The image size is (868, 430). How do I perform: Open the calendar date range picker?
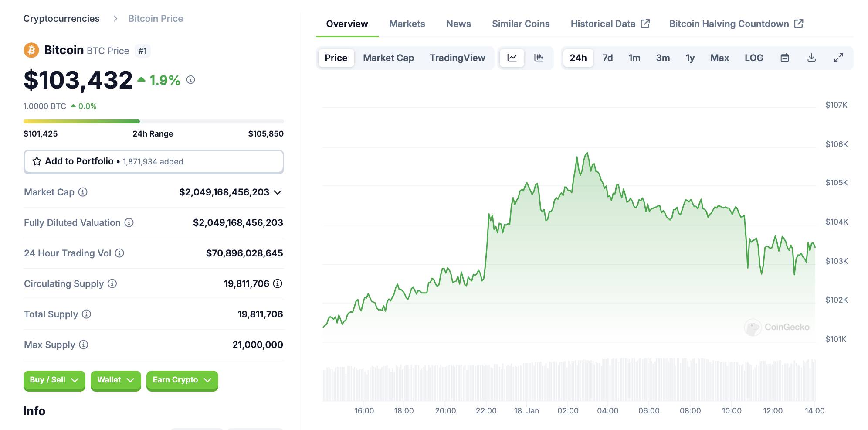[785, 58]
